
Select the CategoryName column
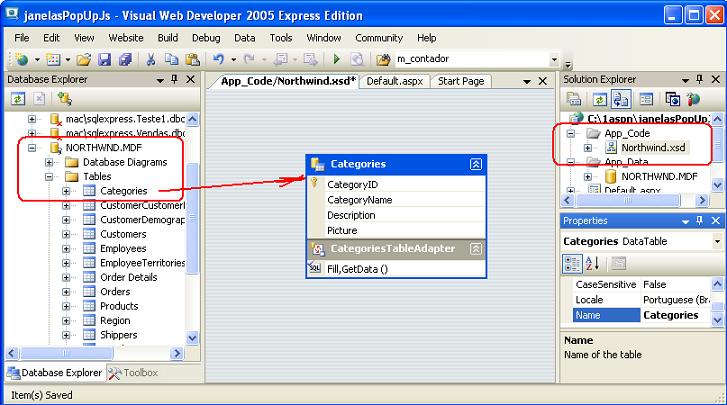(x=359, y=200)
